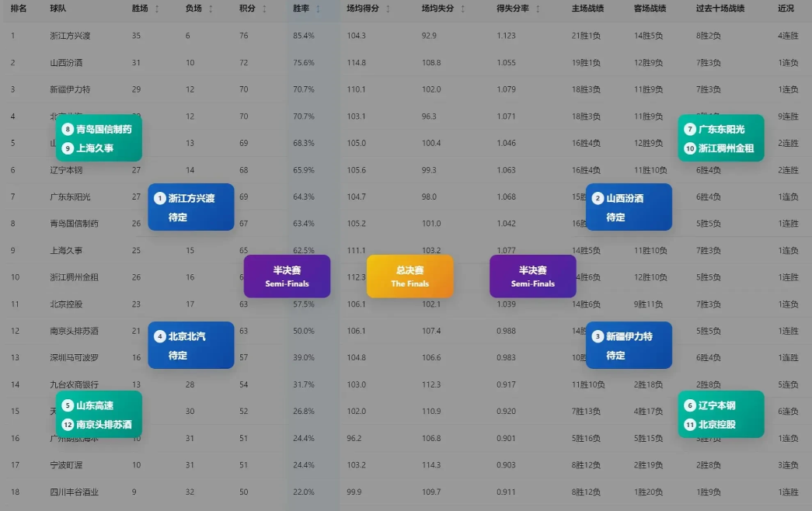812x511 pixels.
Task: Click seed 4 badge on 北京北汽 bracket card
Action: click(x=159, y=336)
